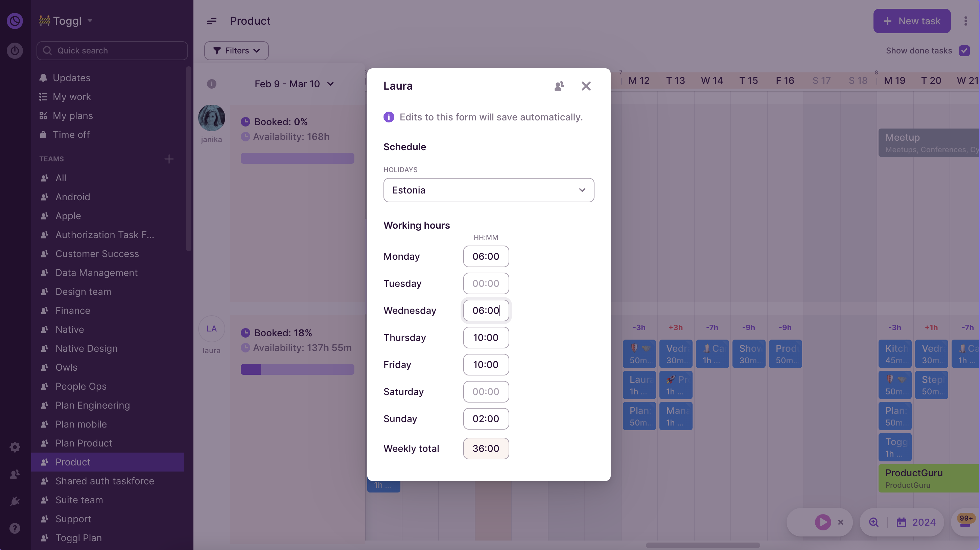Click the info icon beside date range

(x=212, y=84)
